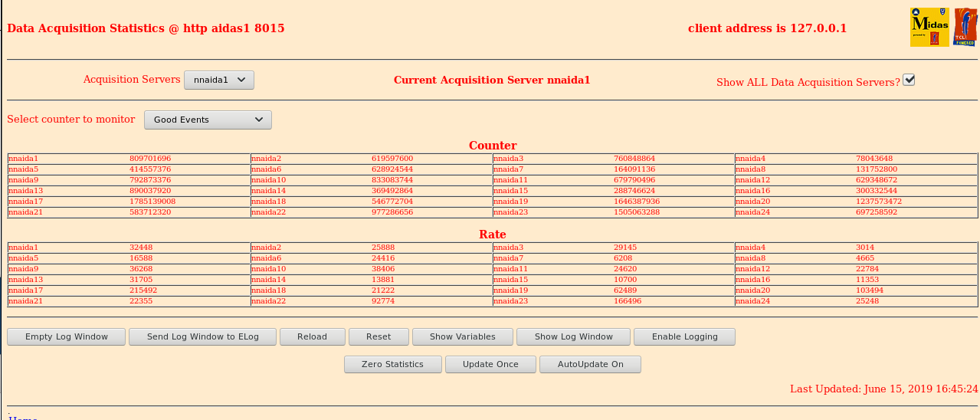Click the Midas logo icon
This screenshot has height=420, width=980.
point(929,28)
